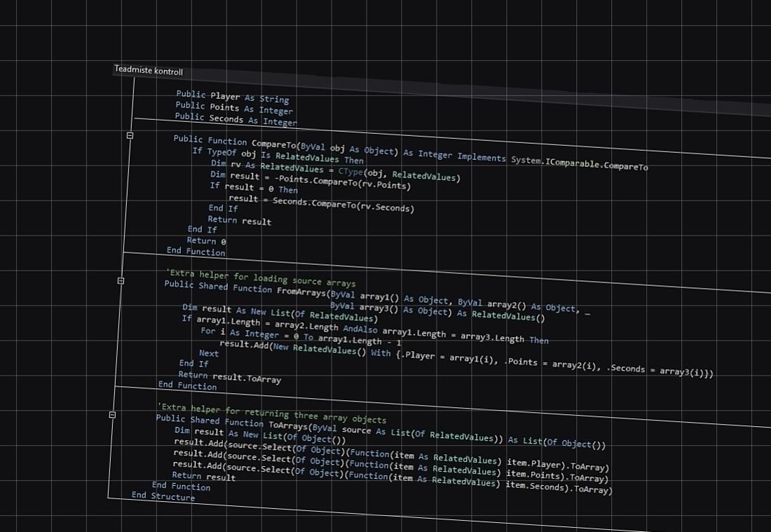Select the Teadmiste kontroll title tab
The width and height of the screenshot is (771, 532).
tap(149, 71)
